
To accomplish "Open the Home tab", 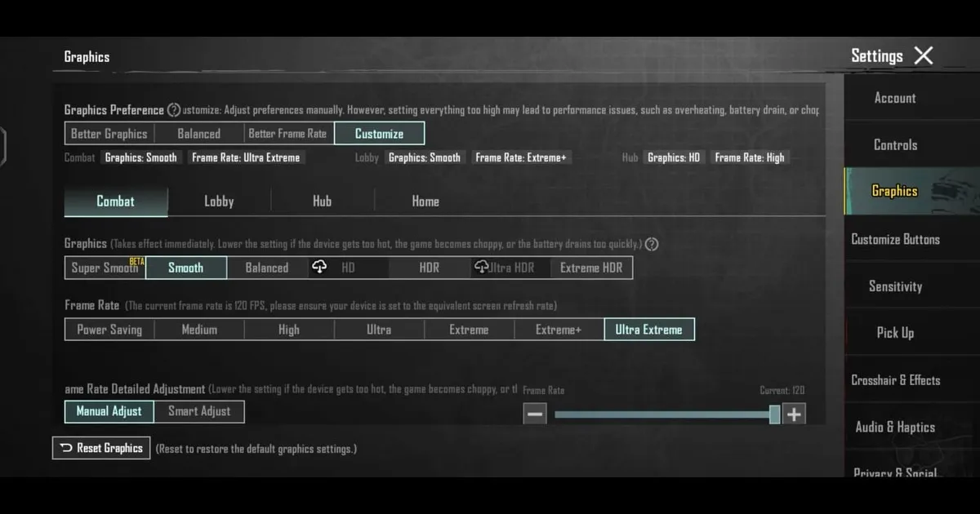I will click(425, 200).
